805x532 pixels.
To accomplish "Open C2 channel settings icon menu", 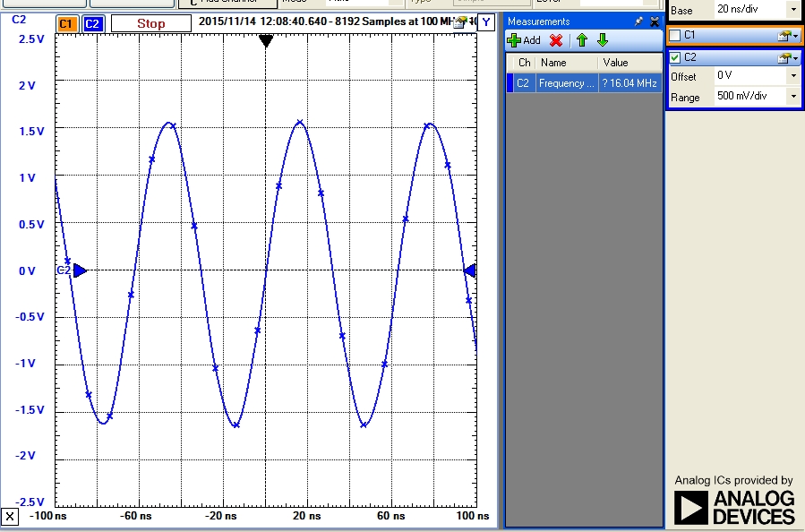I will [x=788, y=57].
